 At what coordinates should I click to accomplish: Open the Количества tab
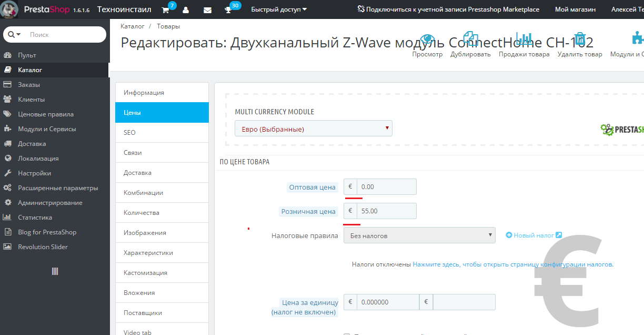tap(162, 213)
